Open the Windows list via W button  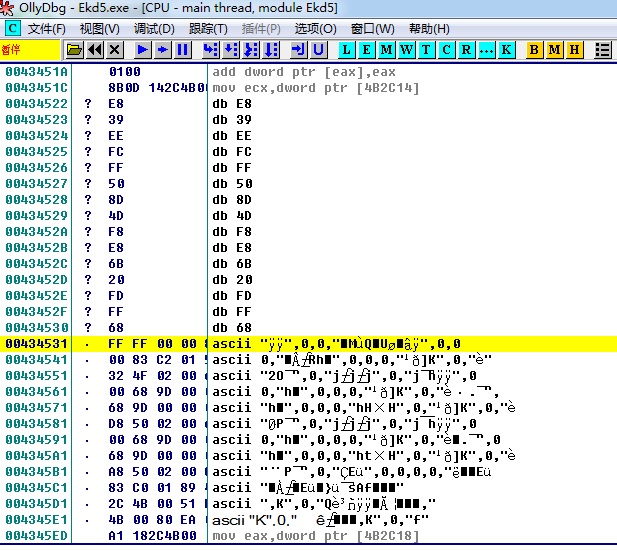tap(407, 49)
